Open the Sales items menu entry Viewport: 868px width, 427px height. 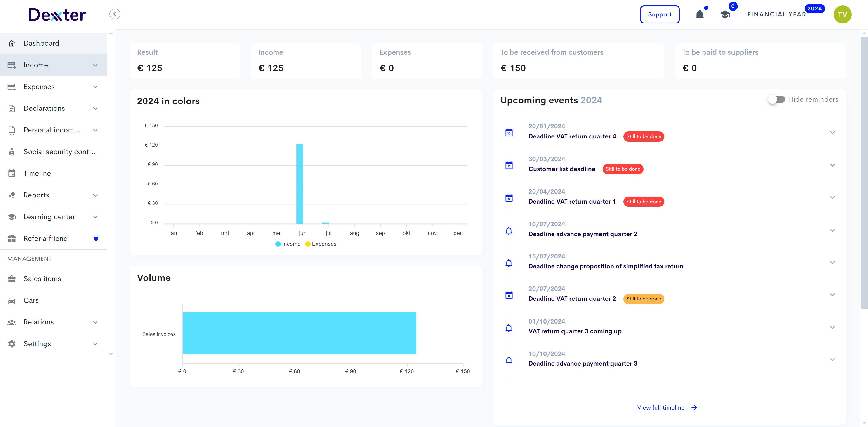point(54,279)
